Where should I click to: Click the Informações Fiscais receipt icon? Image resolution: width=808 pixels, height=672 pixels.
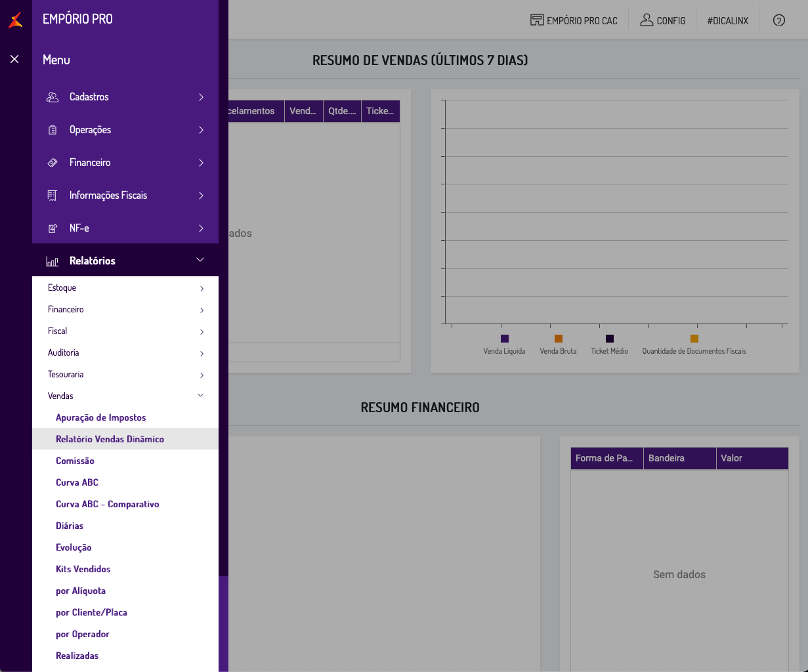tap(53, 196)
